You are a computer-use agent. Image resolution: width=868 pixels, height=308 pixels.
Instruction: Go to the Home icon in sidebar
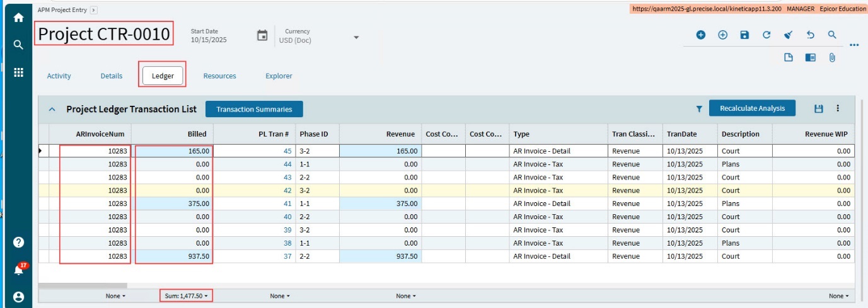tap(18, 18)
